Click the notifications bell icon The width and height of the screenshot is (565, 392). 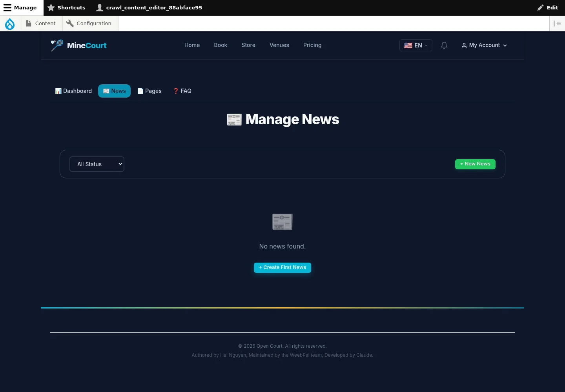tap(444, 45)
